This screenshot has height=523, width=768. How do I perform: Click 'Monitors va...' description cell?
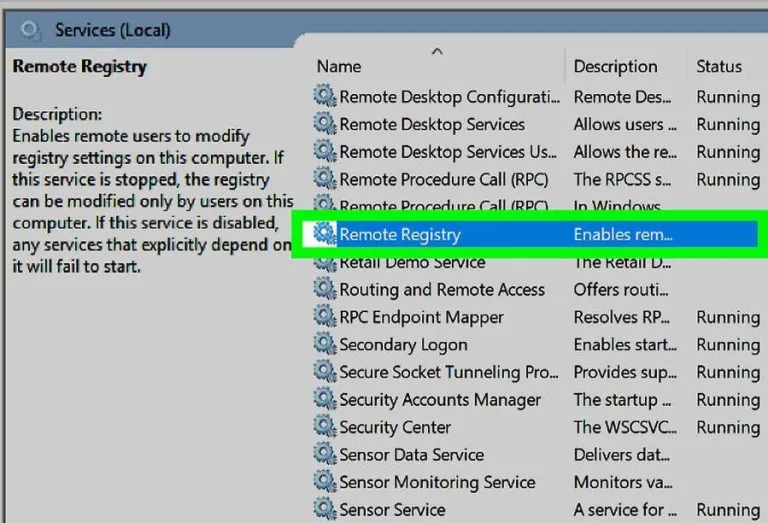click(623, 482)
